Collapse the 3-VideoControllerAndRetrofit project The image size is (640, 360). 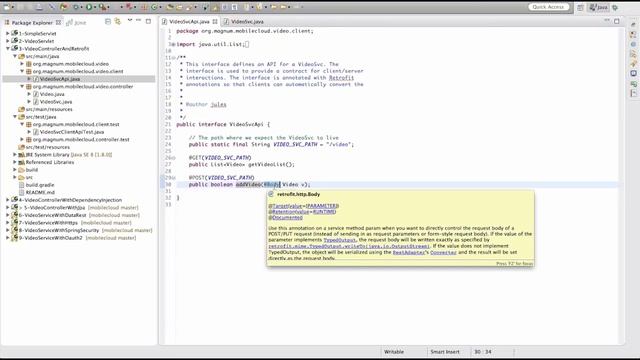click(7, 49)
